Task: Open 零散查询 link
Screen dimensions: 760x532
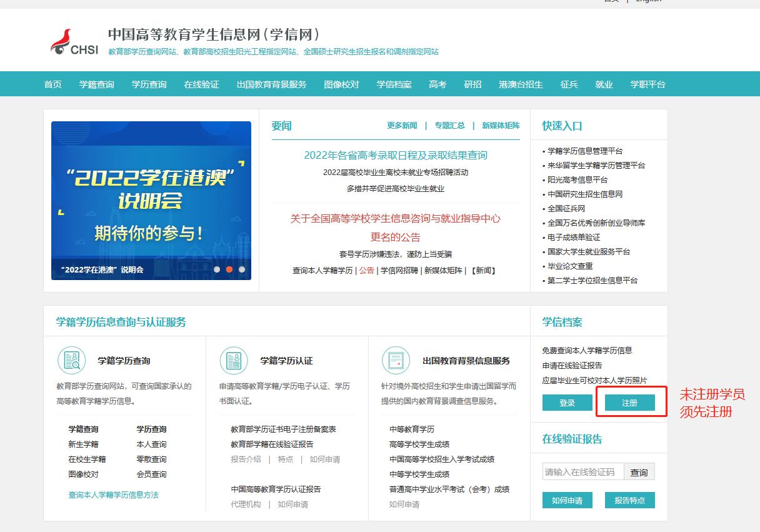Action: pos(151,459)
